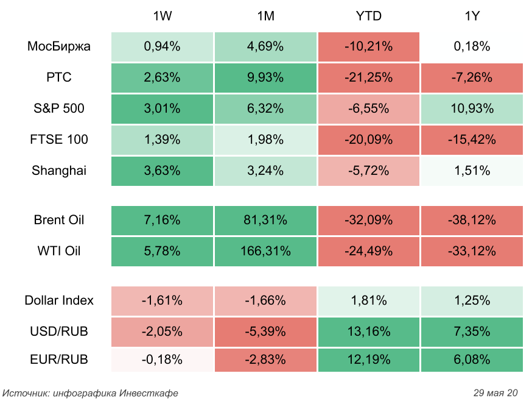Click the Dollar Index row label
532x401 pixels.
59,300
